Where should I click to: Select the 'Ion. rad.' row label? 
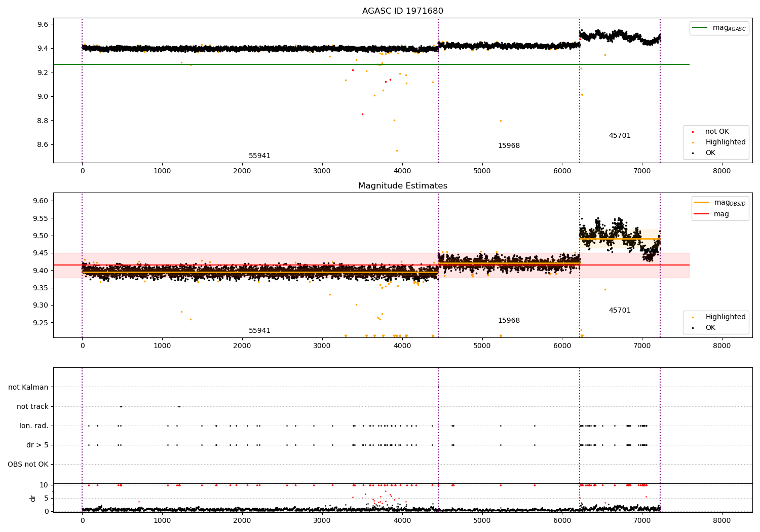[x=34, y=426]
